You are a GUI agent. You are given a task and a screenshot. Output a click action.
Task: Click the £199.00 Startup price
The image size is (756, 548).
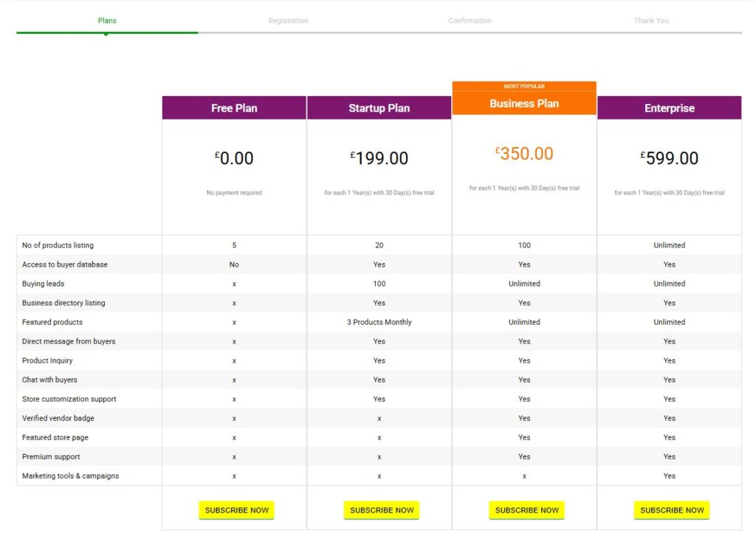click(x=379, y=158)
